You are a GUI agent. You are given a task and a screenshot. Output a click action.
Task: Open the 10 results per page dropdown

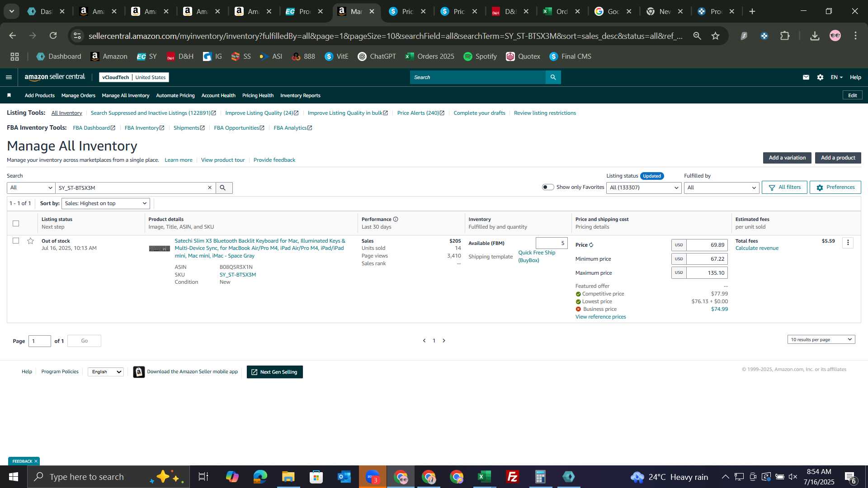(x=821, y=339)
